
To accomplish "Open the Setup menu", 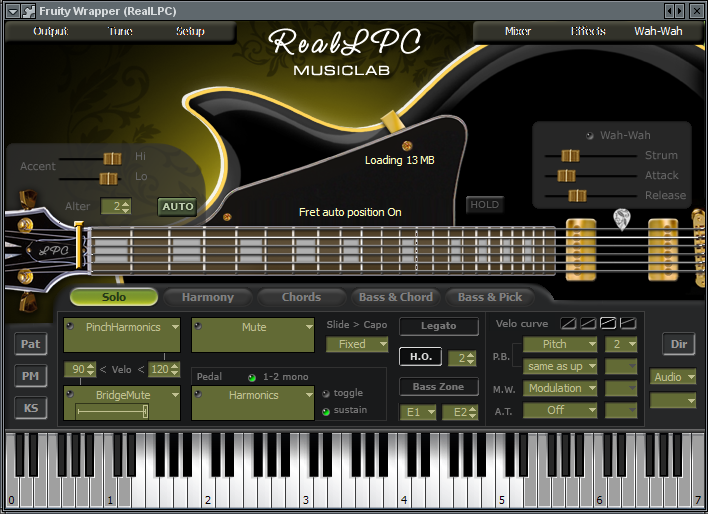I will pos(190,31).
